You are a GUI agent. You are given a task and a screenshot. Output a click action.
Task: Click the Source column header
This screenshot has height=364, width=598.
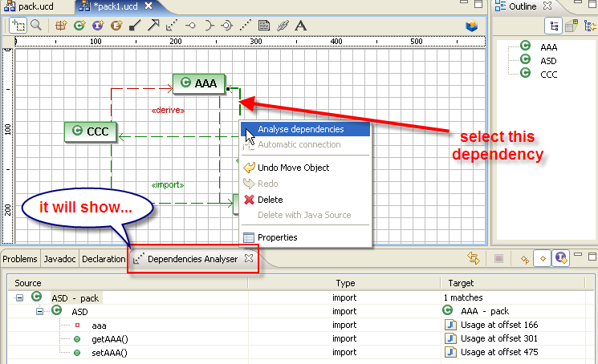pos(28,283)
